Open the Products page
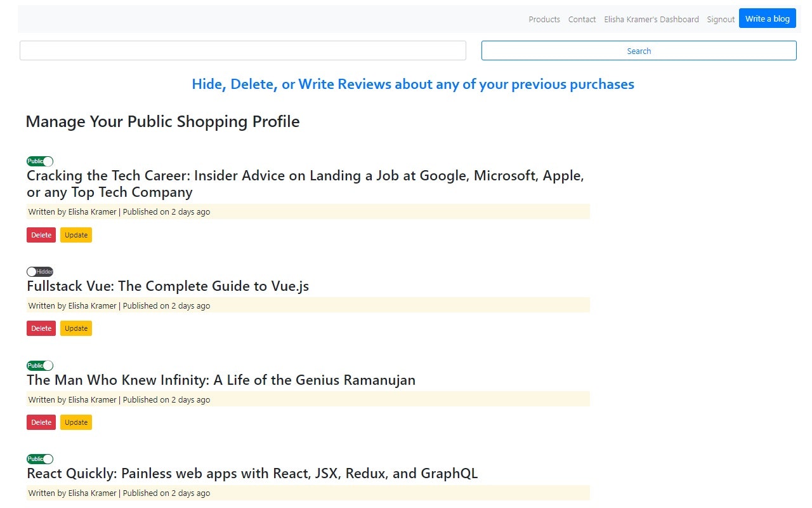 [544, 19]
